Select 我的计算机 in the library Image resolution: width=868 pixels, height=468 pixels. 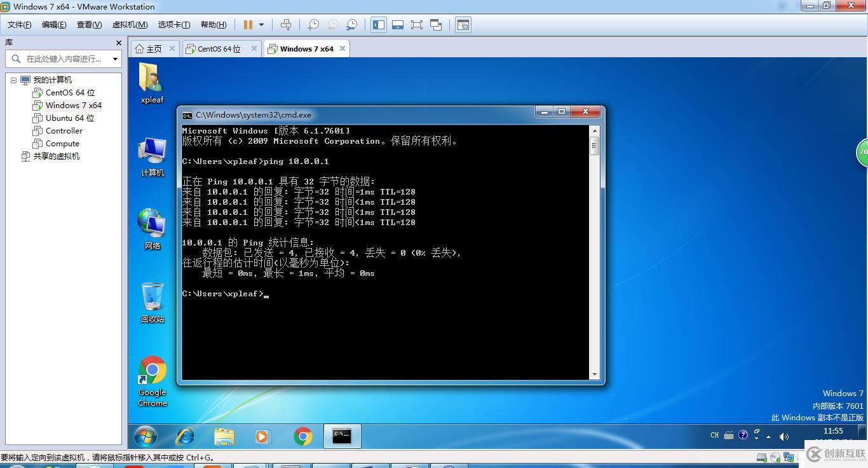coord(52,80)
